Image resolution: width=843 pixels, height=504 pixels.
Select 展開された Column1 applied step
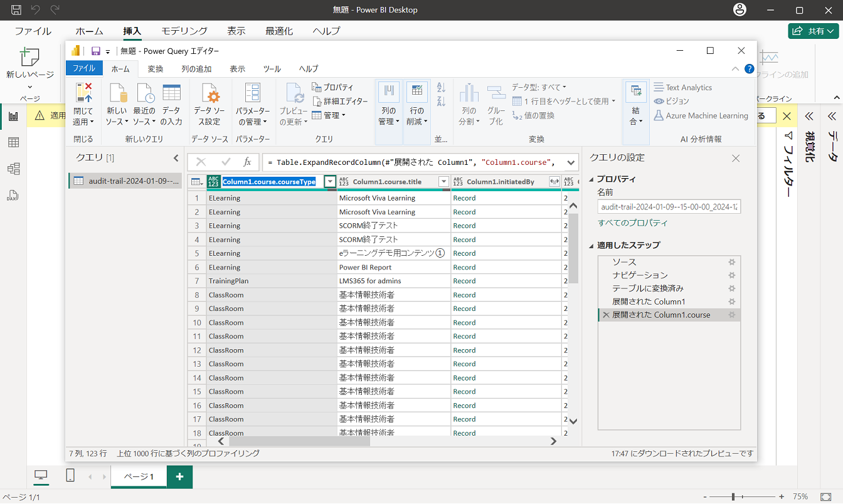pyautogui.click(x=649, y=302)
